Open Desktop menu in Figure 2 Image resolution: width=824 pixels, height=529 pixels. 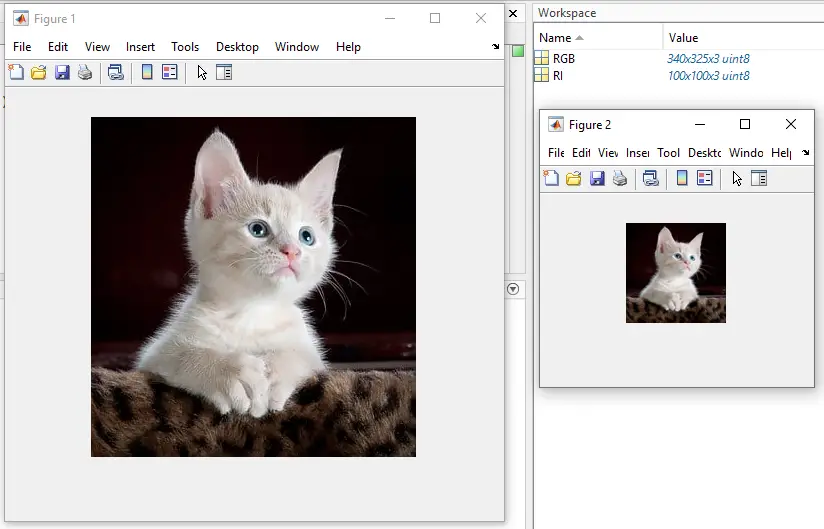[704, 153]
